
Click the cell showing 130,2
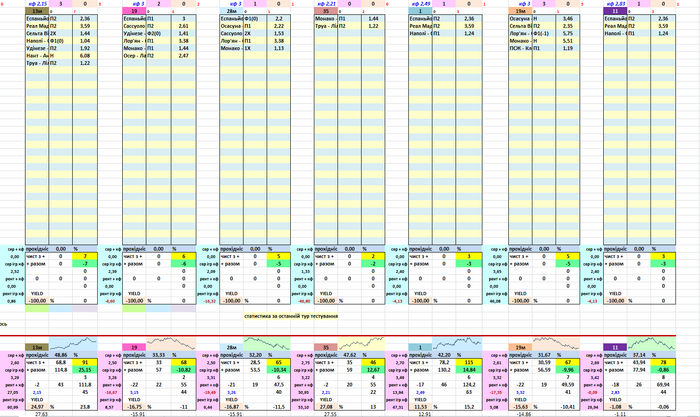click(x=444, y=370)
